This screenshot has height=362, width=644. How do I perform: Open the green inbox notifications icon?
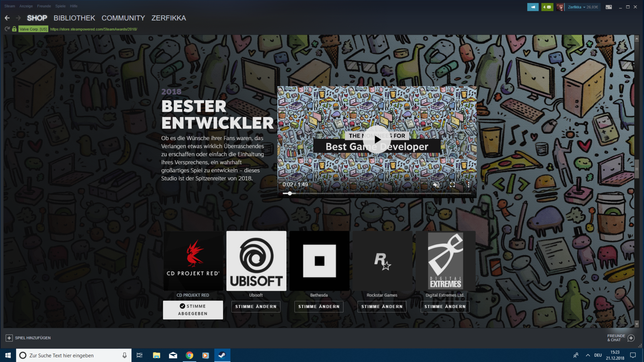click(547, 7)
